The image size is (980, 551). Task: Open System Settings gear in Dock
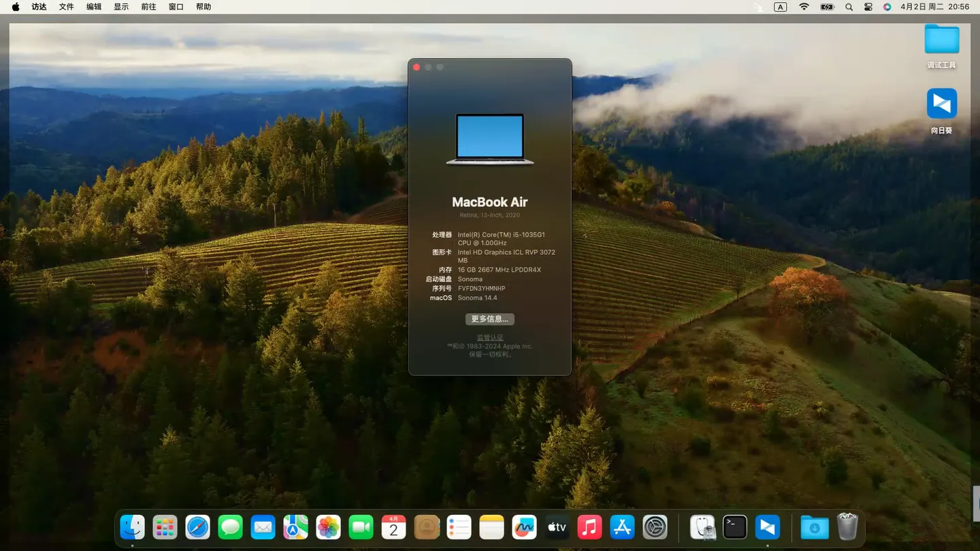point(655,527)
